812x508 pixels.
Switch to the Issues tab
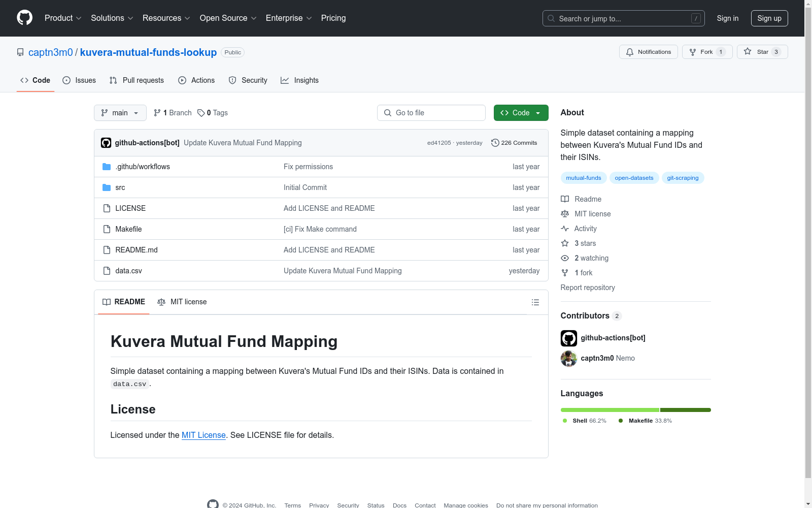tap(79, 80)
